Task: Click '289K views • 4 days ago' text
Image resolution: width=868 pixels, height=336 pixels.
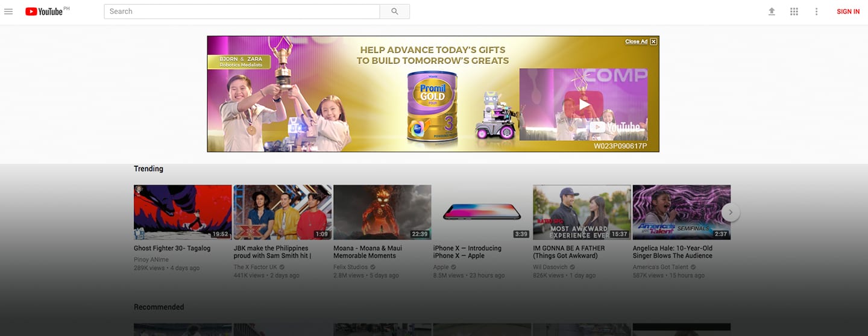Action: tap(166, 268)
